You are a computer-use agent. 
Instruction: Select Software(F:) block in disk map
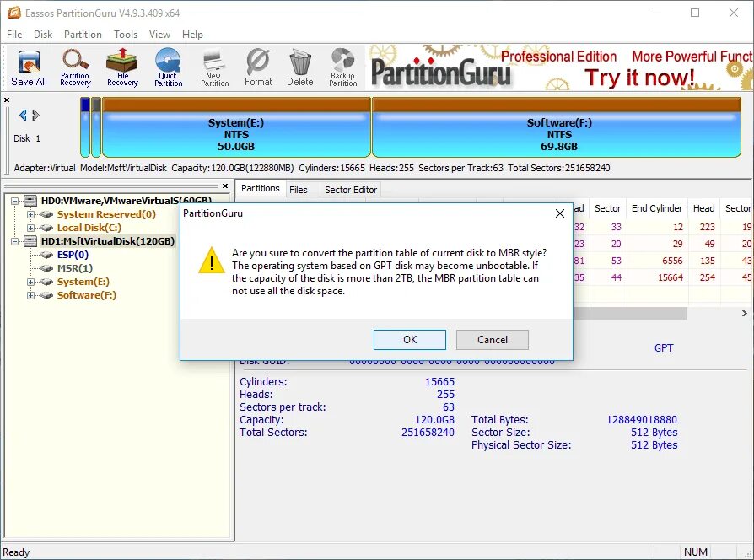click(557, 127)
